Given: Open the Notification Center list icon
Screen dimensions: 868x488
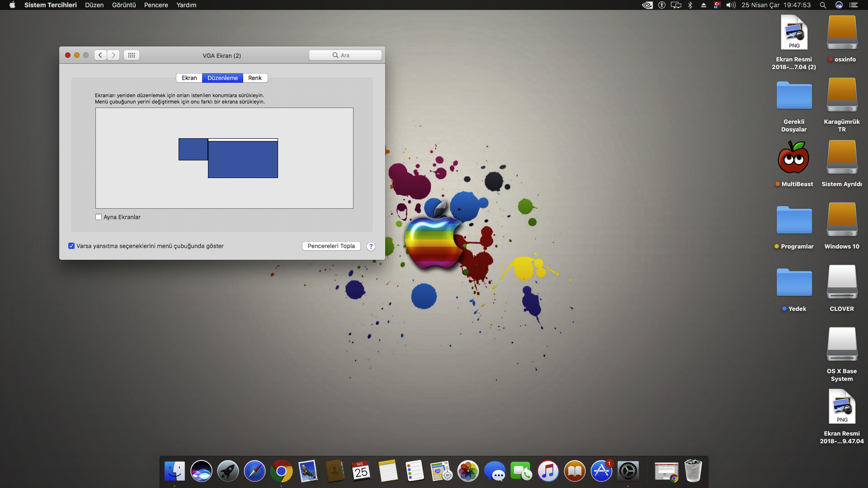Looking at the screenshot, I should pos(854,5).
